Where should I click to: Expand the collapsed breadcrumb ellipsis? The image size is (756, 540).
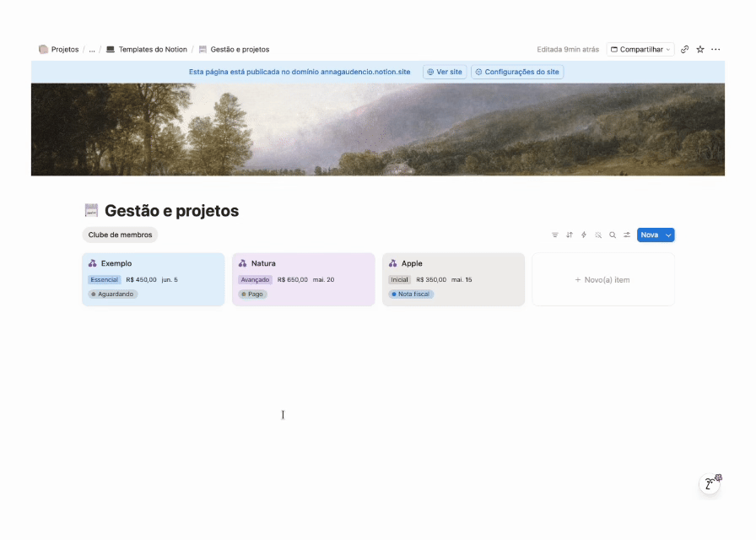[x=92, y=49]
